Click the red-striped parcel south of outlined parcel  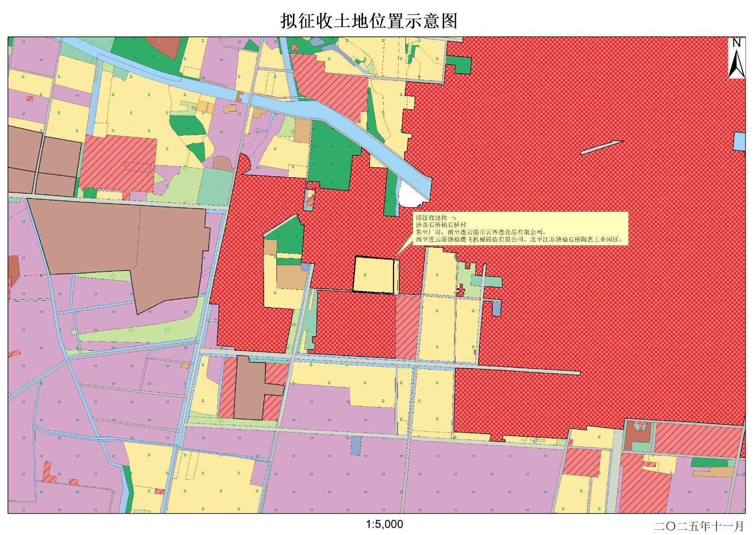406,326
